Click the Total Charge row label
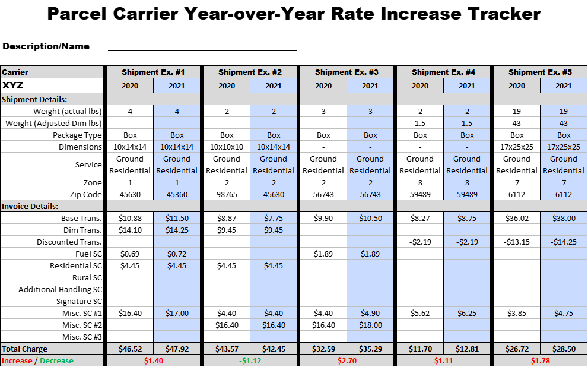This screenshot has width=588, height=367. click(x=52, y=349)
